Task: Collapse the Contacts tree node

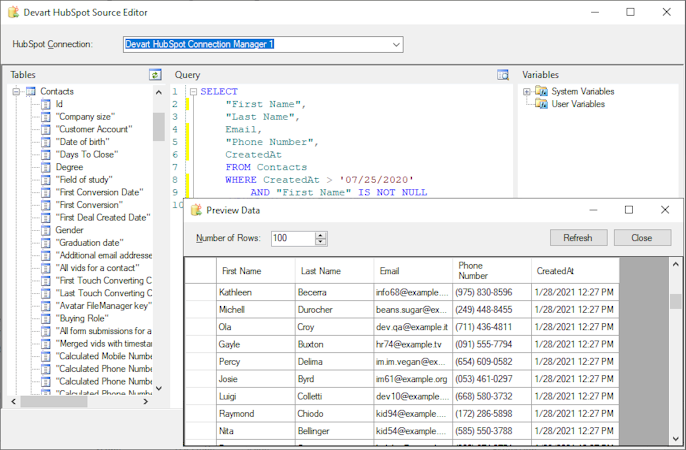Action: click(17, 91)
